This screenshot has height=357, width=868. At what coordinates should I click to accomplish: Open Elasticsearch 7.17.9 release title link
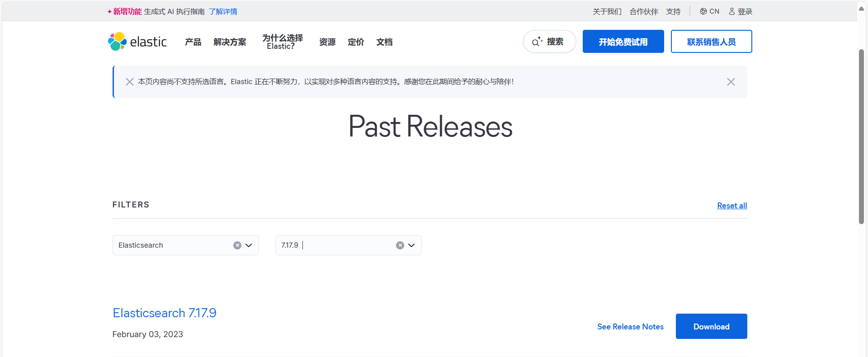click(165, 313)
